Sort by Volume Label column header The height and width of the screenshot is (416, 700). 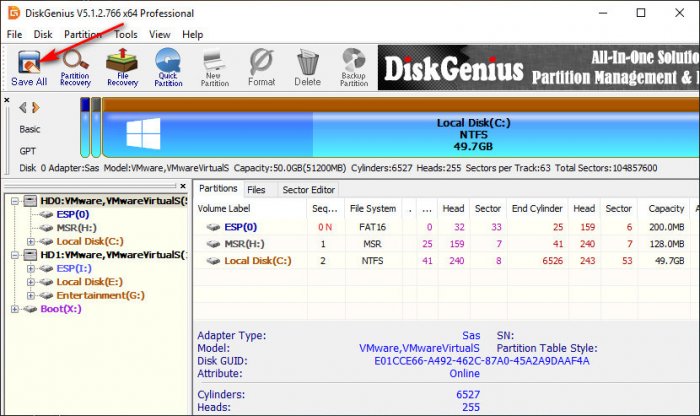click(251, 208)
